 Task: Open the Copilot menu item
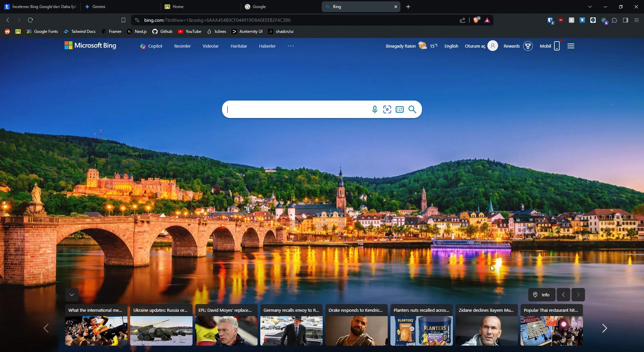tap(151, 46)
